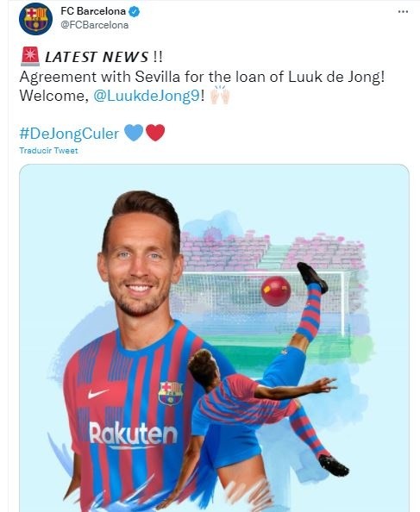The height and width of the screenshot is (512, 420).
Task: Open the FC Barcelona profile avatar
Action: (x=35, y=19)
